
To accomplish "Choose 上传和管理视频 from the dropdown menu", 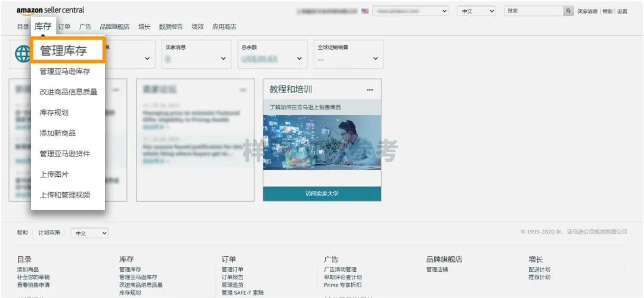I will [x=64, y=195].
